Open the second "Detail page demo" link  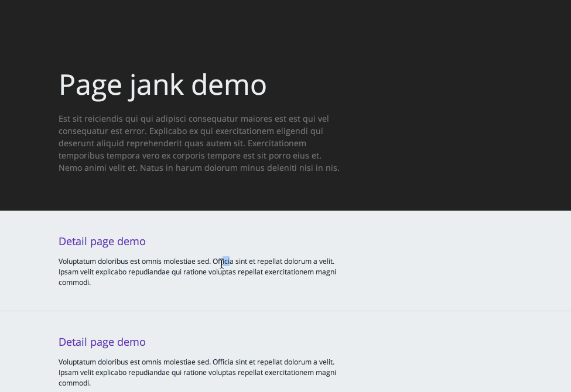(102, 342)
